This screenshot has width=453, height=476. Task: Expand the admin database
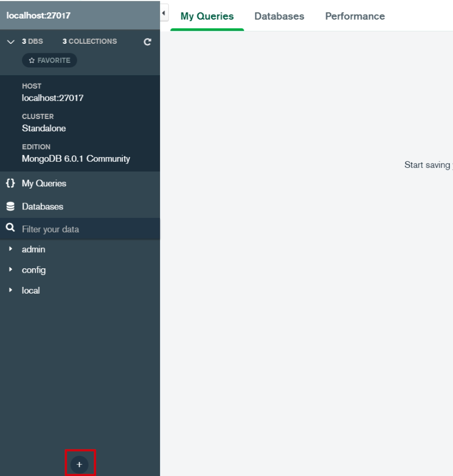[x=11, y=249]
